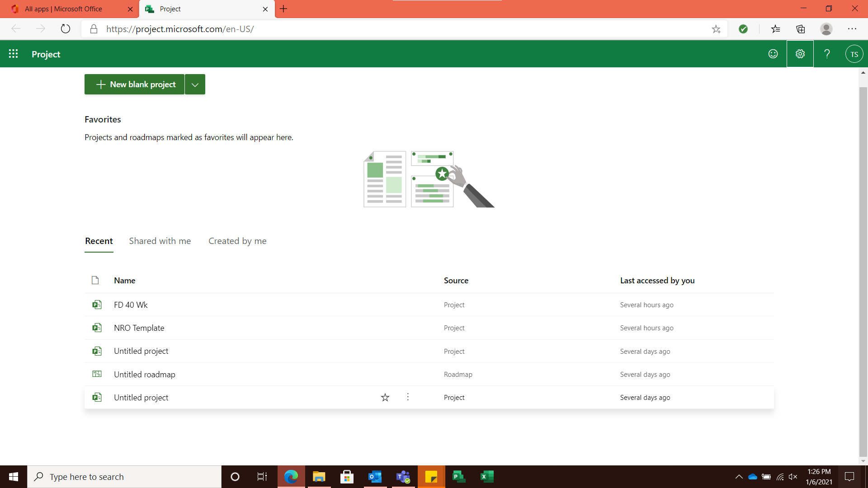
Task: Click the NRO Template project file icon
Action: [x=97, y=328]
